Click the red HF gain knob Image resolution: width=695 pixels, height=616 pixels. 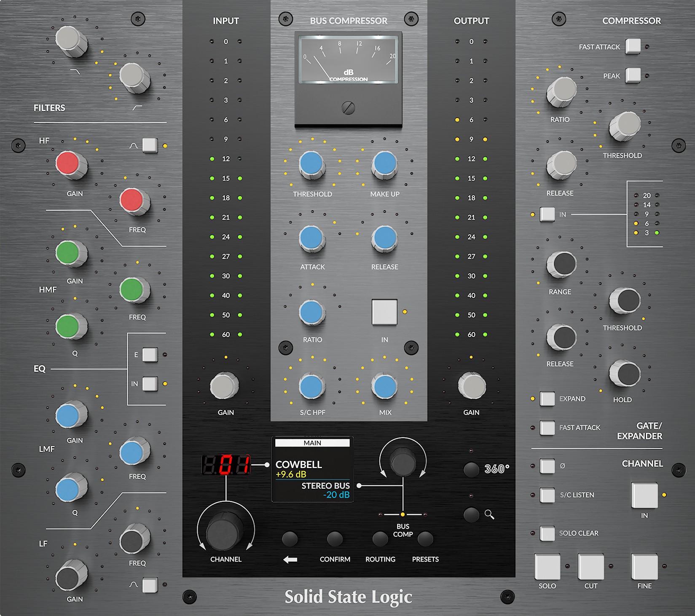(68, 163)
